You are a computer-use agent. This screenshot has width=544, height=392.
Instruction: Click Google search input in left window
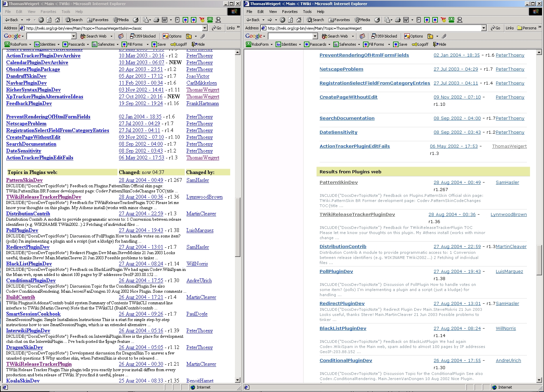click(49, 36)
